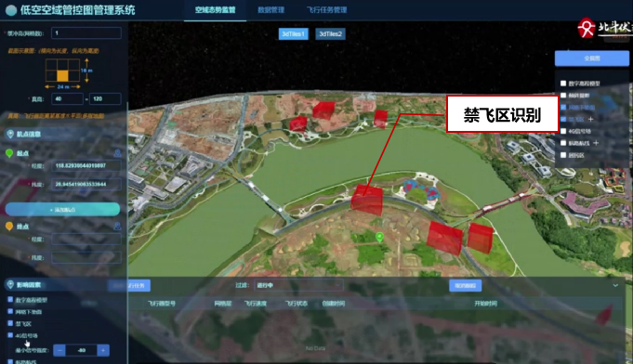Click the 航点信息 section pin icon
The height and width of the screenshot is (364, 633).
coord(10,134)
